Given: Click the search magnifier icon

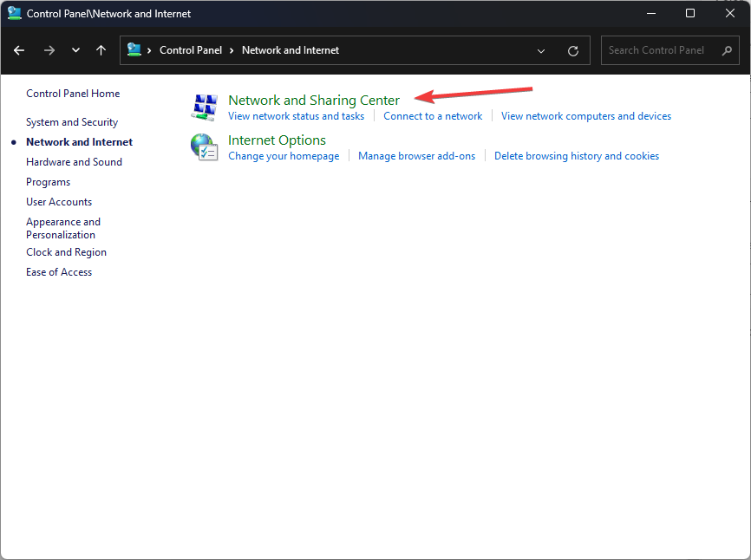Looking at the screenshot, I should 727,50.
